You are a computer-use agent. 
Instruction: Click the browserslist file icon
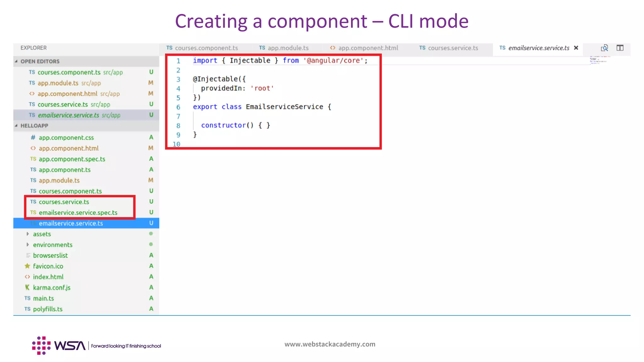[x=28, y=255]
